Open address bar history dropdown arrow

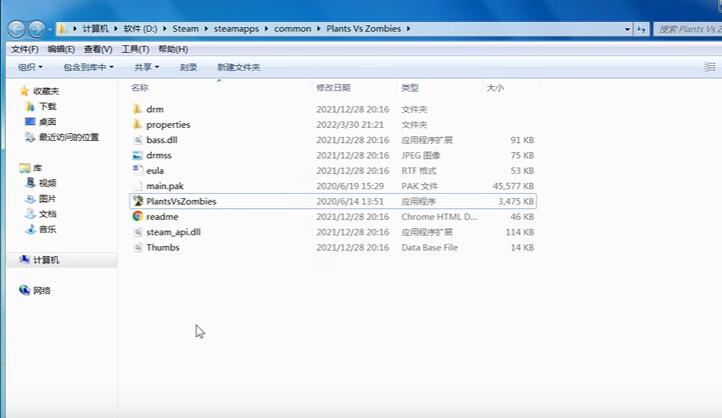tap(627, 29)
